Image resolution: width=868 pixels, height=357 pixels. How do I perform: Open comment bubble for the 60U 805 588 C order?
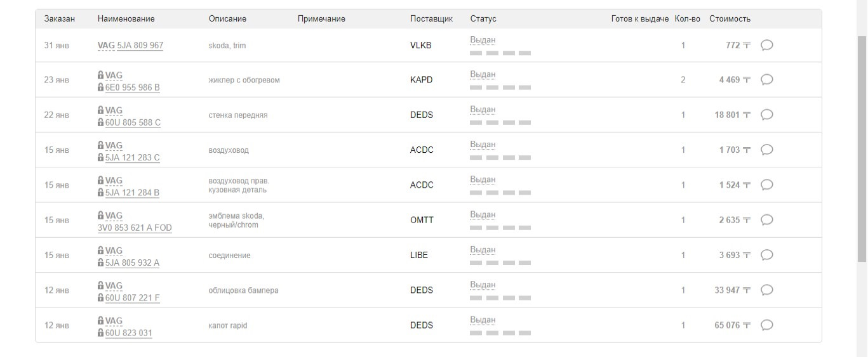[x=766, y=115]
